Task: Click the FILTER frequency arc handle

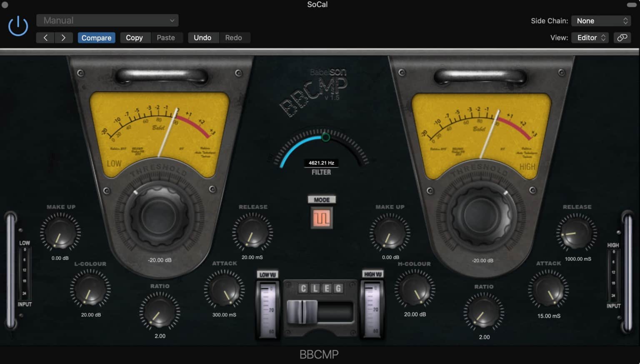Action: (326, 137)
